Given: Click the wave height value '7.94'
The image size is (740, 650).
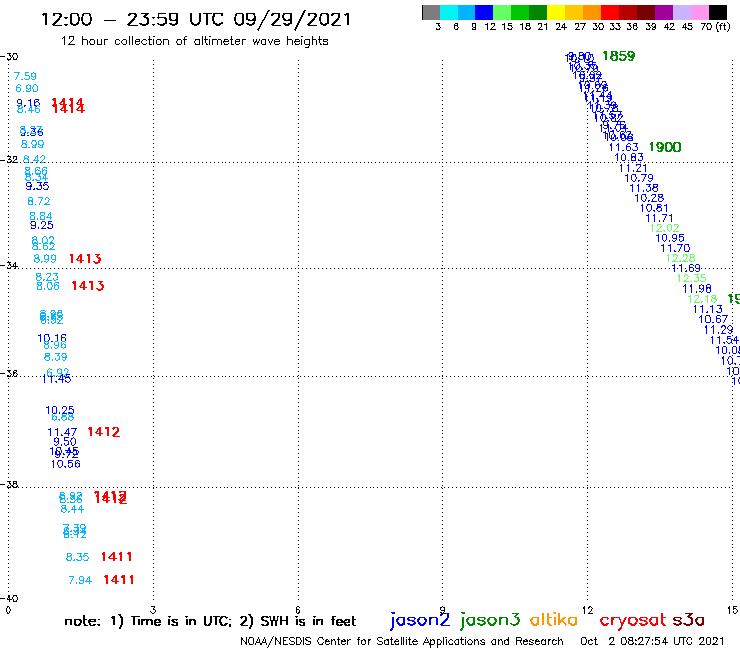Looking at the screenshot, I should pos(80,580).
